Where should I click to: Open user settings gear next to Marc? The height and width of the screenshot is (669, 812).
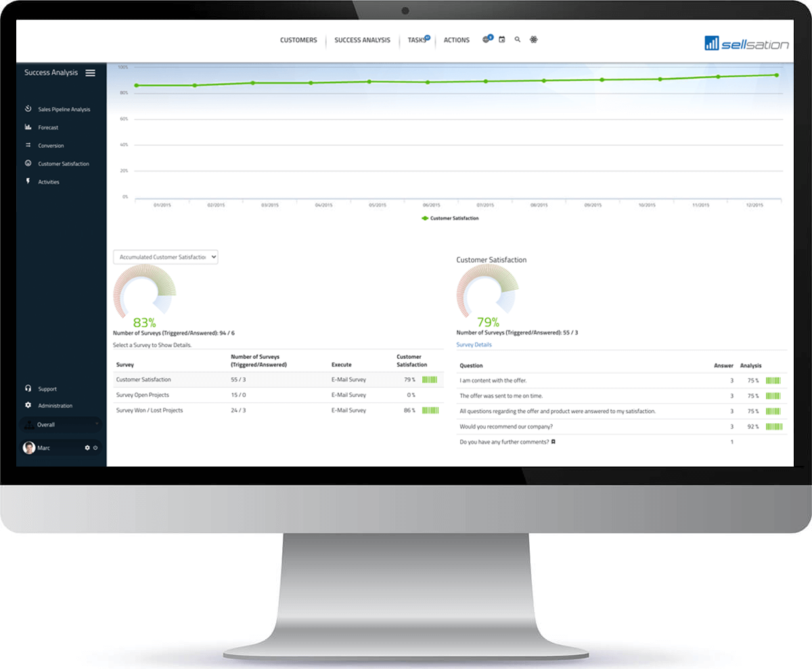tap(87, 448)
